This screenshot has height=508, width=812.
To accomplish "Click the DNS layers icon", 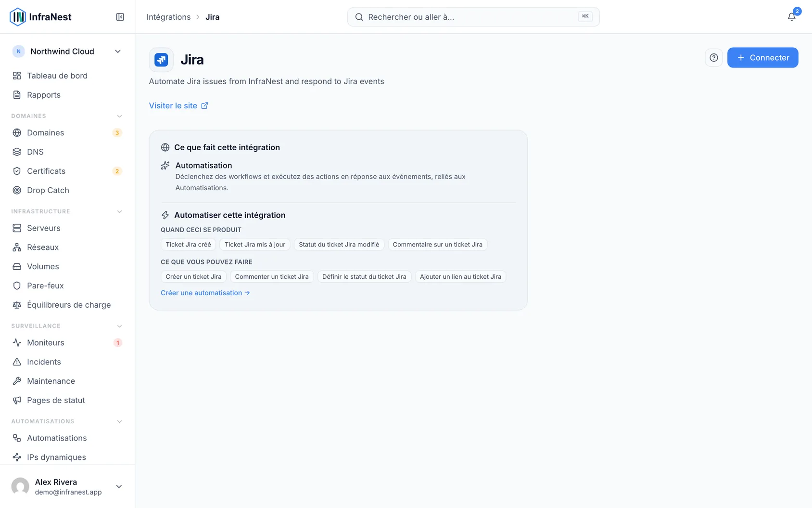I will tap(17, 152).
